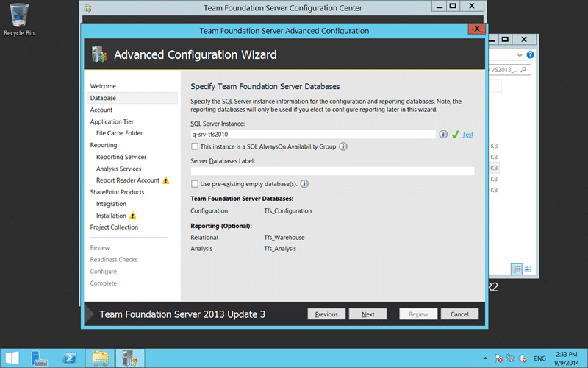Click the Previous button
The width and height of the screenshot is (588, 368).
[326, 314]
